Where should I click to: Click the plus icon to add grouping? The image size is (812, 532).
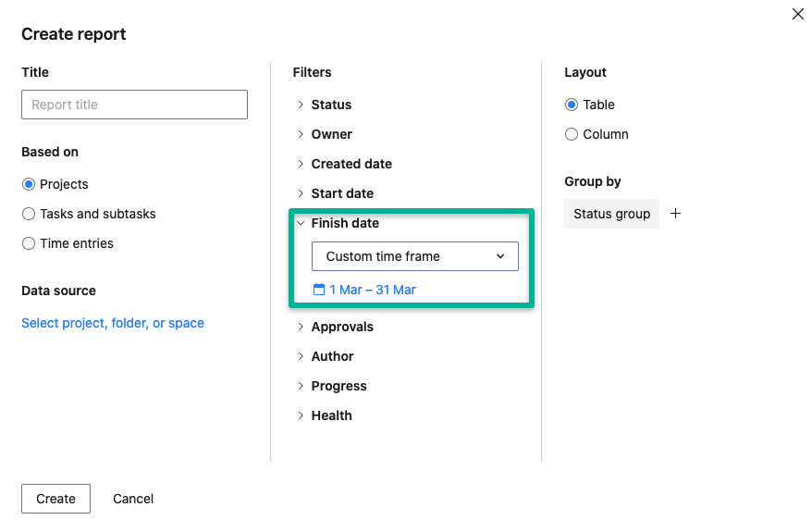point(675,214)
